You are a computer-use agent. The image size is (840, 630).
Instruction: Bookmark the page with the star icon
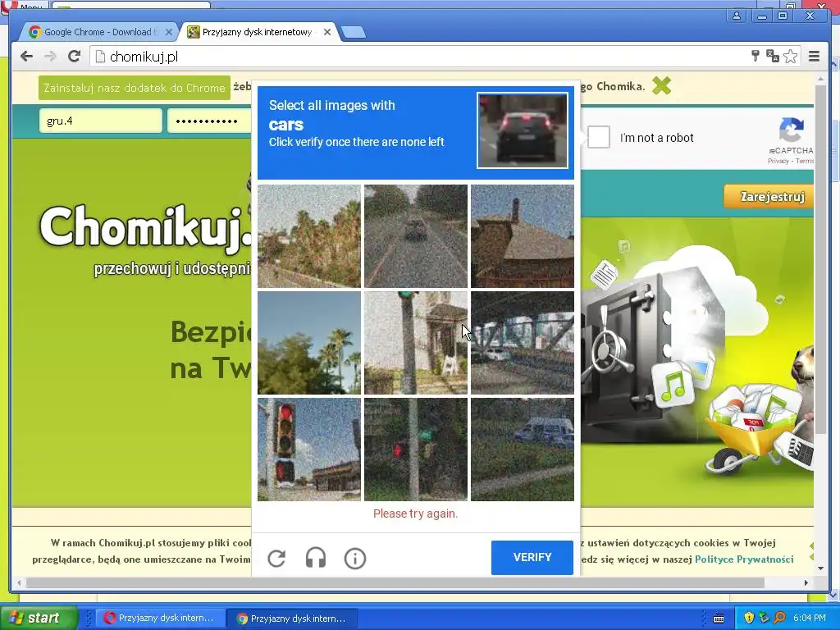790,57
